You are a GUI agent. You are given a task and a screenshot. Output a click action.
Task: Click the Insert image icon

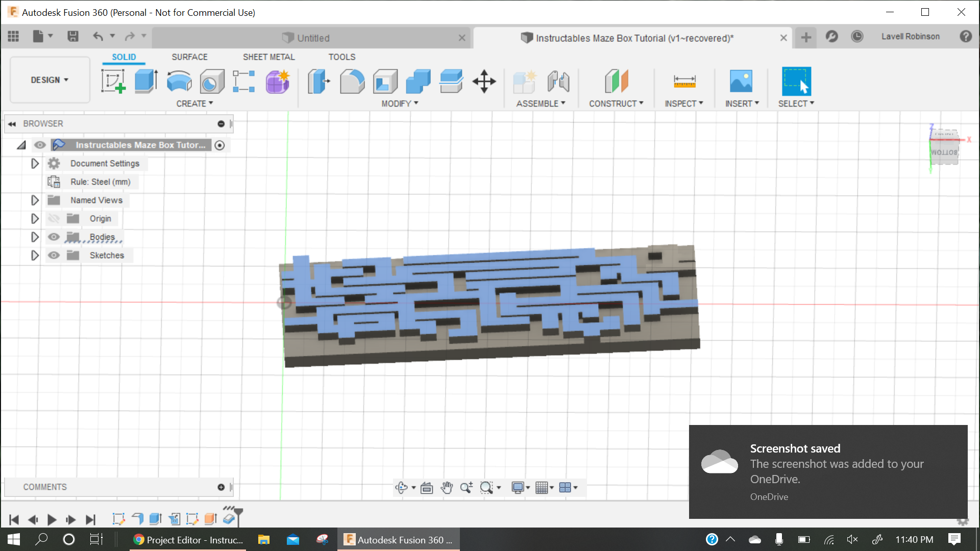tap(741, 81)
